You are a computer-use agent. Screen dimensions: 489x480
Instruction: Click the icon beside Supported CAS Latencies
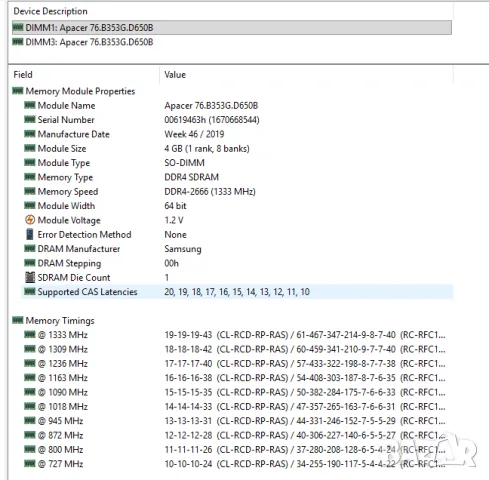pos(30,291)
